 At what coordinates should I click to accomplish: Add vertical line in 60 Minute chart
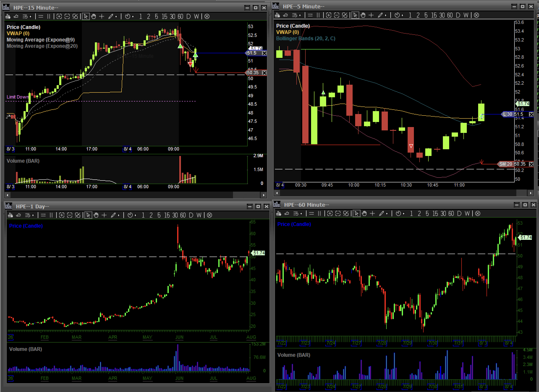coord(319,214)
